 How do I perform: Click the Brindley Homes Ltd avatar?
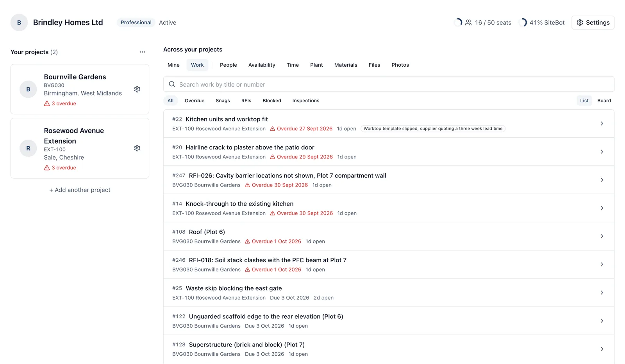pos(19,23)
